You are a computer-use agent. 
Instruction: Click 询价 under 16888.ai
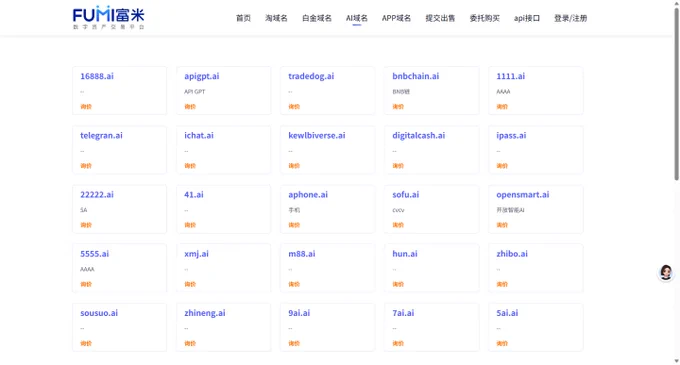click(86, 107)
